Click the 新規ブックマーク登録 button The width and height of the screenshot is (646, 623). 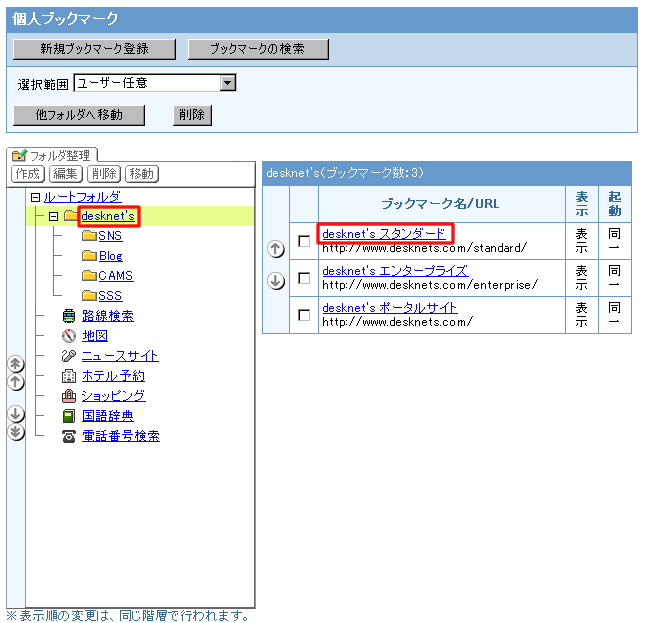pyautogui.click(x=94, y=49)
